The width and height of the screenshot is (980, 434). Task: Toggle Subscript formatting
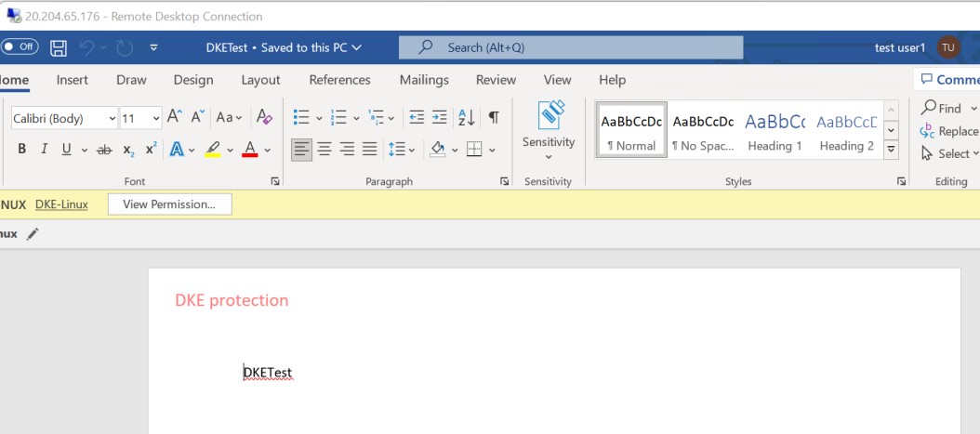(x=128, y=150)
